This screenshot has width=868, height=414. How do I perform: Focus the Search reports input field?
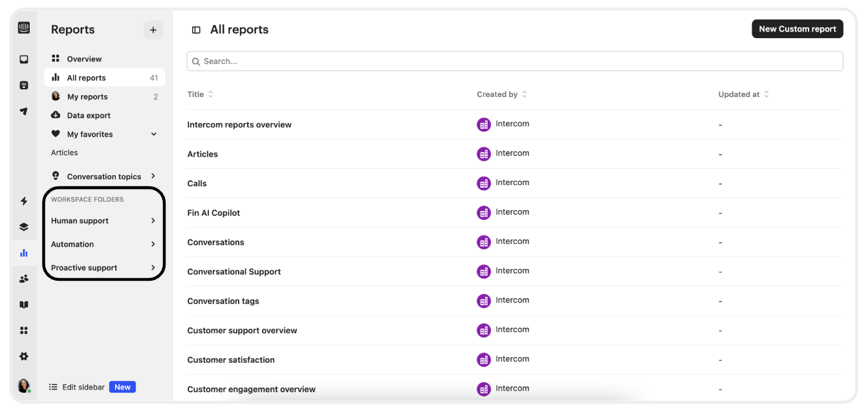point(515,61)
